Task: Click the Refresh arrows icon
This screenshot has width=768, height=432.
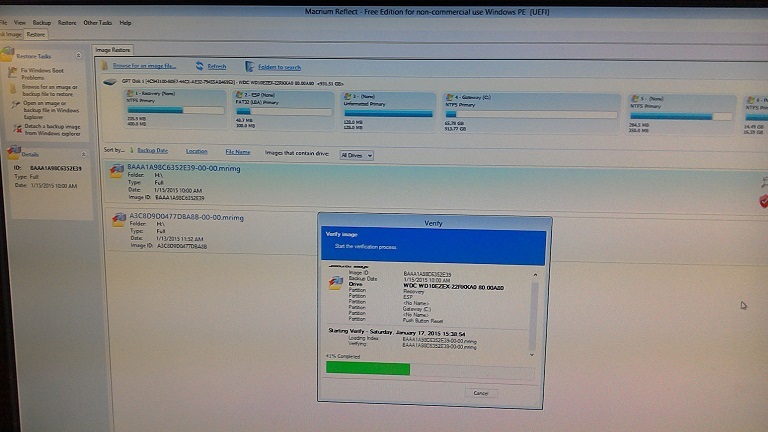Action: (199, 66)
